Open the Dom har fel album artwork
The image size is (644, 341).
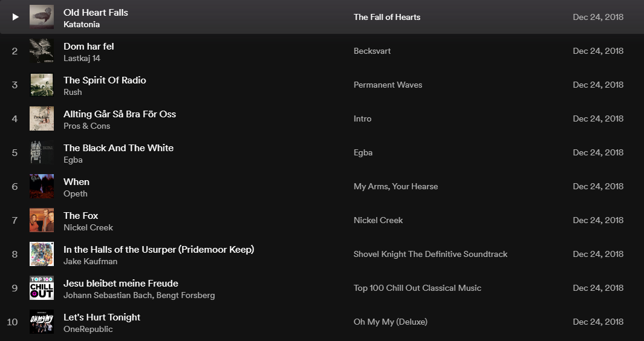pos(42,51)
